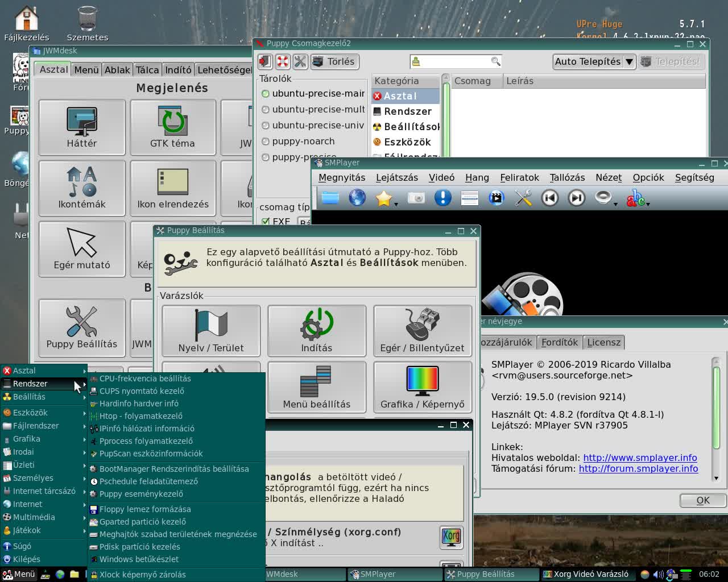Open http://forum.smplayer.info link

point(638,468)
